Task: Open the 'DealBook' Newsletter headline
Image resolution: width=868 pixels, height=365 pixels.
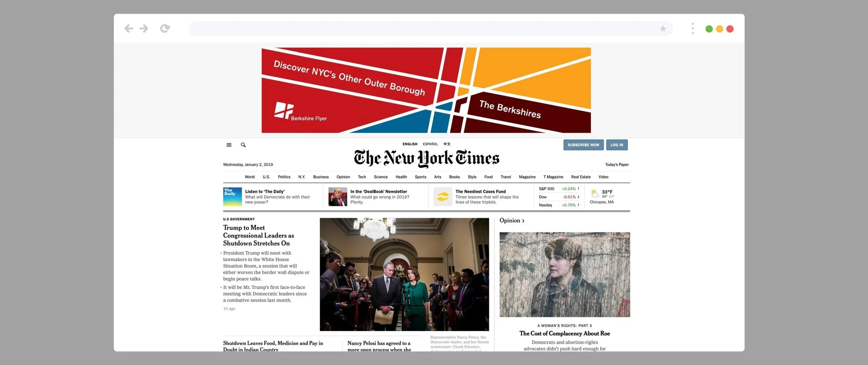Action: (378, 192)
